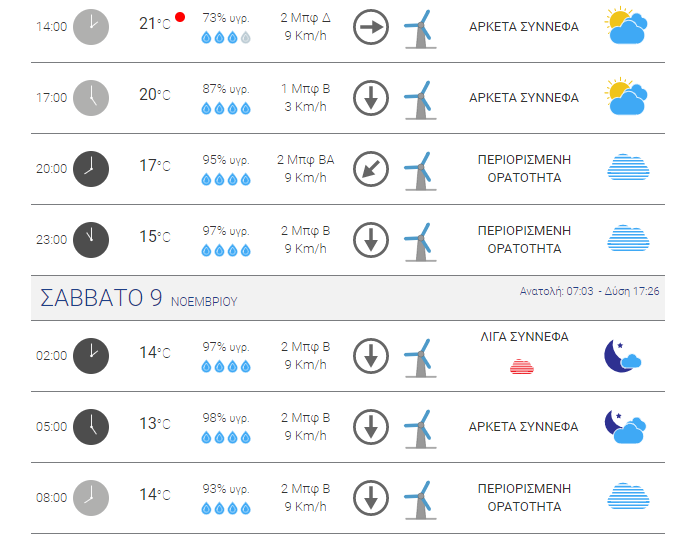Screen dimensions: 687x536
Task: Click the moon-and-clouds icon at 05:00
Action: [625, 426]
